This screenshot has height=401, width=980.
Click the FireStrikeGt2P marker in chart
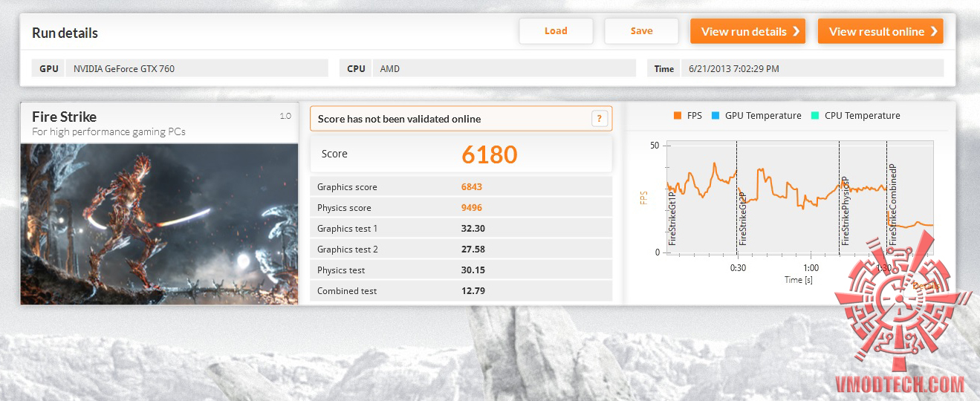[743, 218]
